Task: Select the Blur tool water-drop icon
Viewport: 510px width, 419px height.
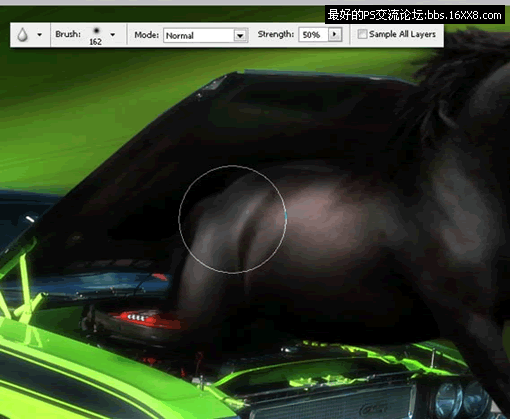Action: pos(23,35)
